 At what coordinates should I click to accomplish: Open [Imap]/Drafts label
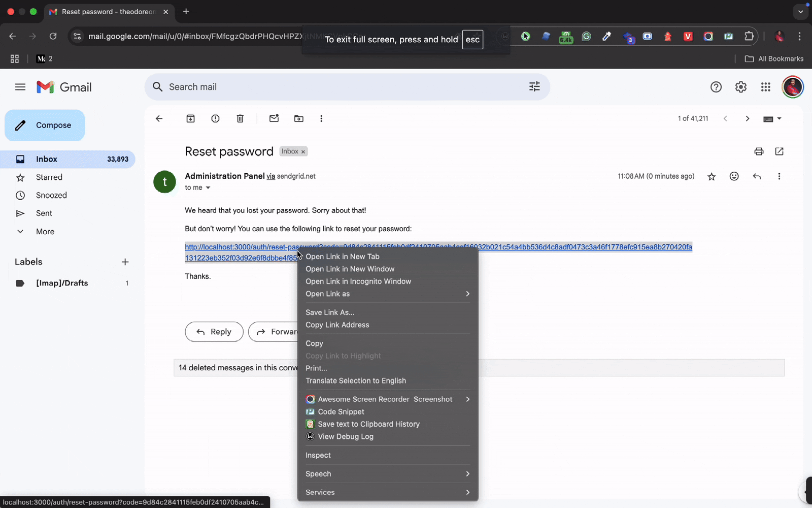point(62,283)
